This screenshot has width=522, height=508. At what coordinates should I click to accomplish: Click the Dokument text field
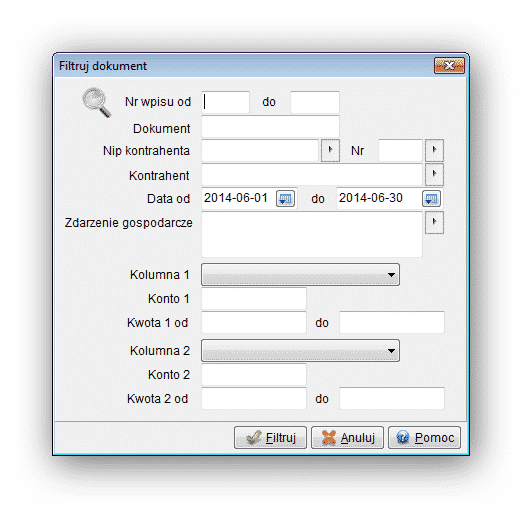point(270,126)
